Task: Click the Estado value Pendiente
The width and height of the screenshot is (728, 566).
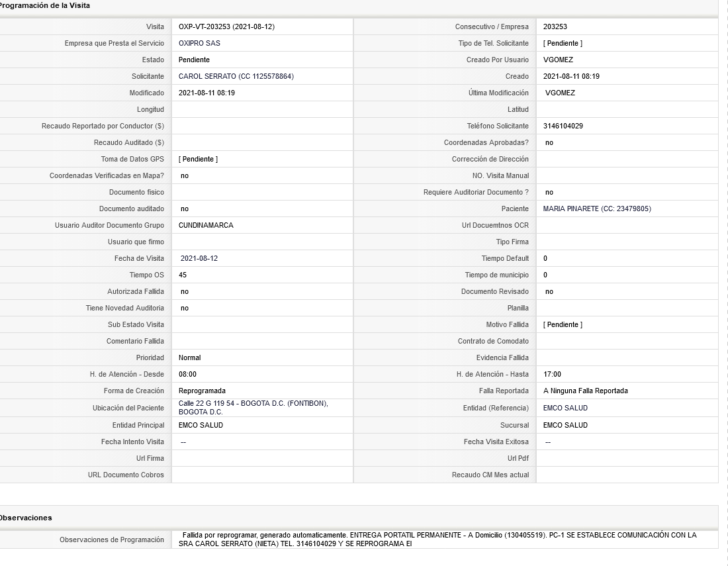Action: point(194,60)
